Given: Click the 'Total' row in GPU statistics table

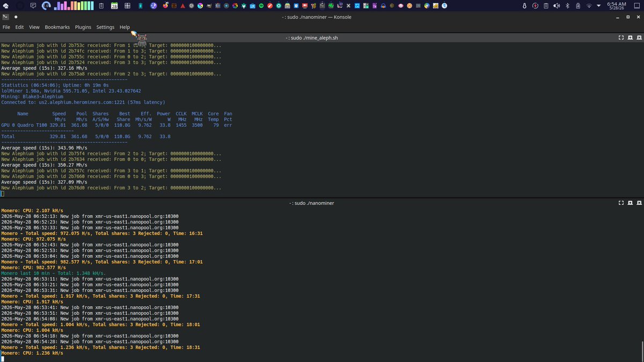Looking at the screenshot, I should (87, 137).
